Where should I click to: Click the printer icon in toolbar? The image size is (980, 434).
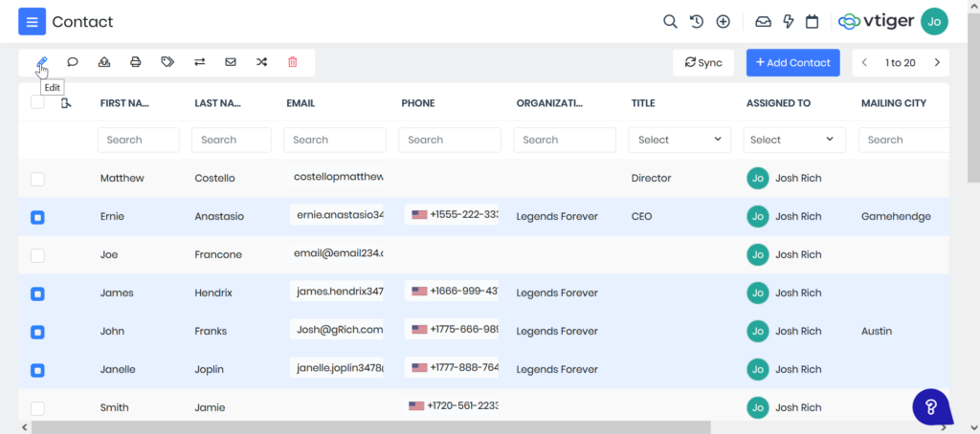click(x=136, y=62)
